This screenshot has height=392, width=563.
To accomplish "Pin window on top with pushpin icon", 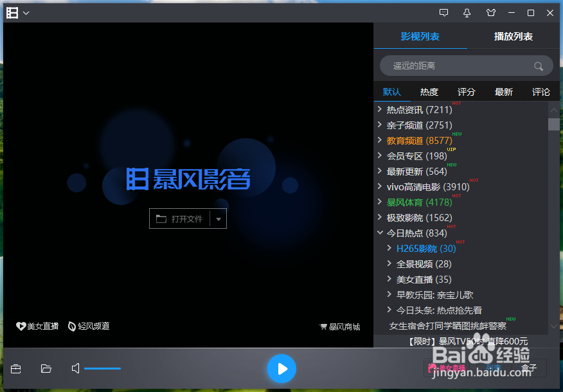I will [x=467, y=13].
